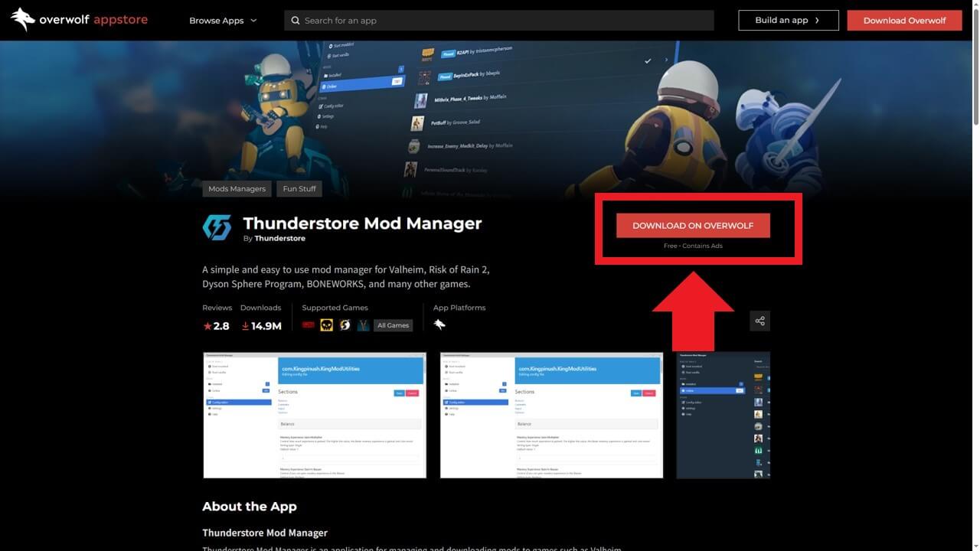980x551 pixels.
Task: Click the search magnifier icon
Action: 295,21
